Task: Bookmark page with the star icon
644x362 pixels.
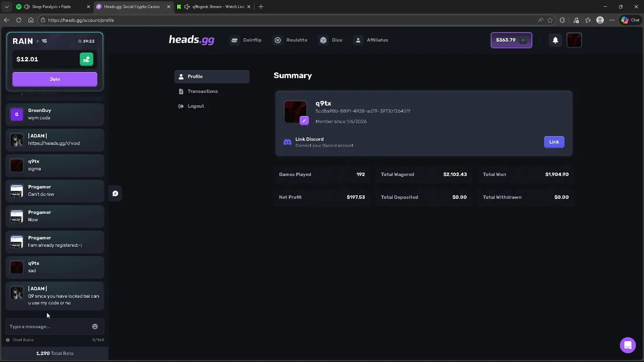Action: (x=550, y=20)
